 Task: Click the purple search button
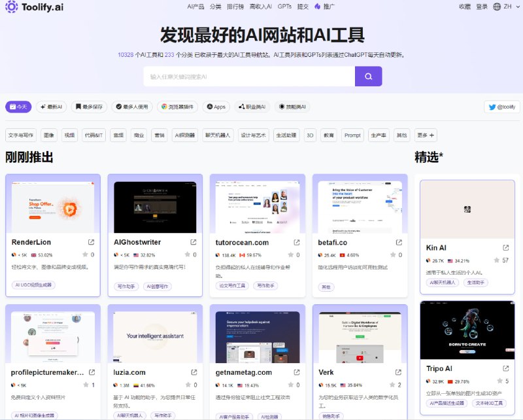click(368, 77)
